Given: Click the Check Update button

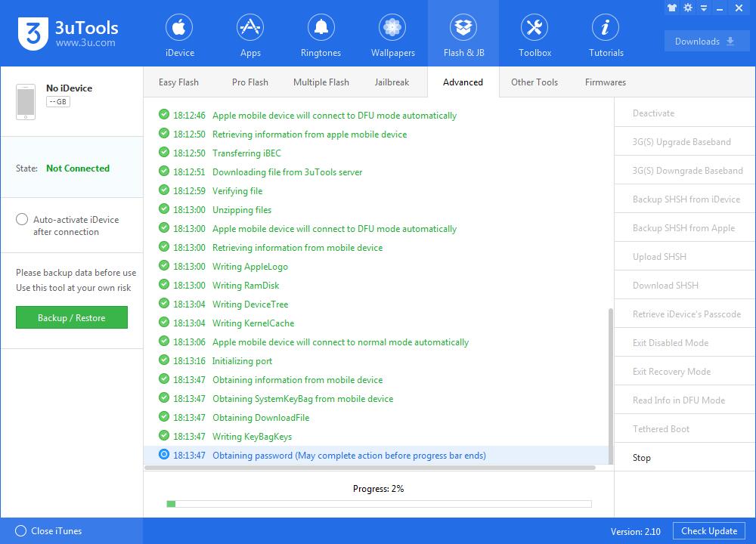Looking at the screenshot, I should pyautogui.click(x=709, y=531).
